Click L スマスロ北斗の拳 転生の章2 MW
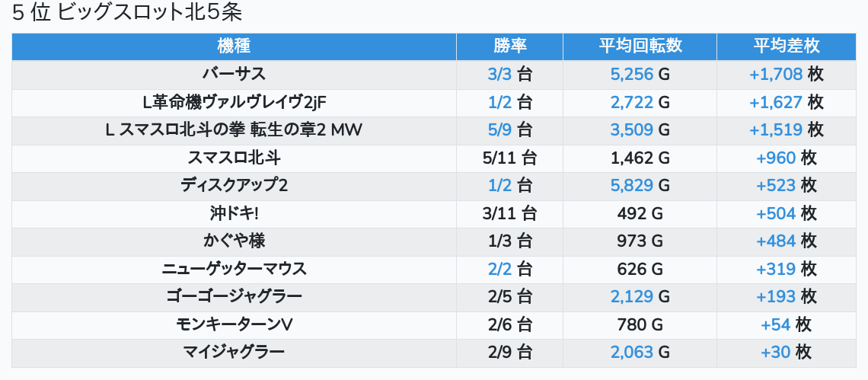 [x=234, y=130]
